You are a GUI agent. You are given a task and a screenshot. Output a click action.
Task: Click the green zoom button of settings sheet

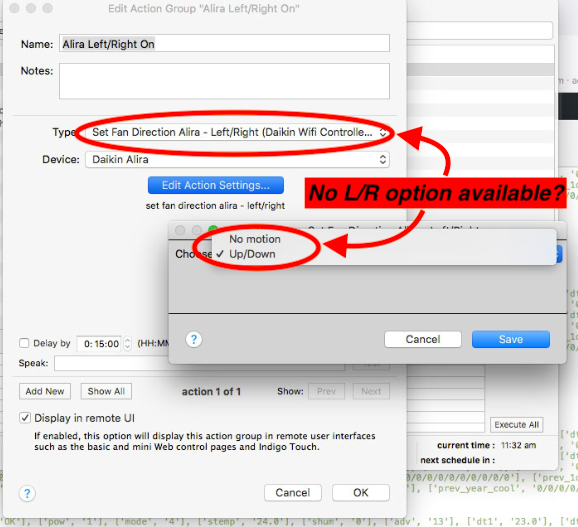(213, 230)
